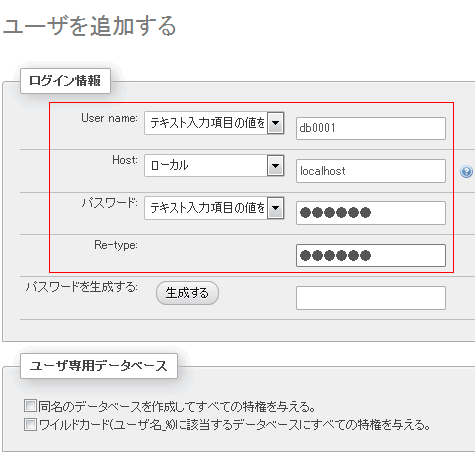Click the パスワードを生成する: label
Screen dimensions: 475x455
point(82,287)
